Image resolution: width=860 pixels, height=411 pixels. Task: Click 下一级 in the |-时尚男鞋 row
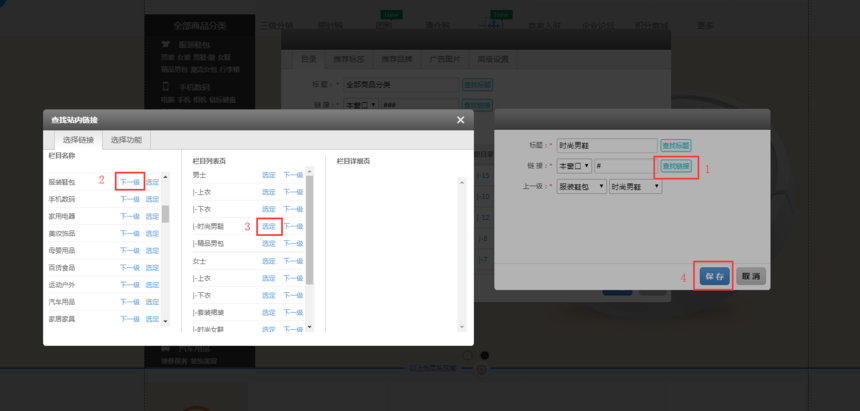[293, 226]
